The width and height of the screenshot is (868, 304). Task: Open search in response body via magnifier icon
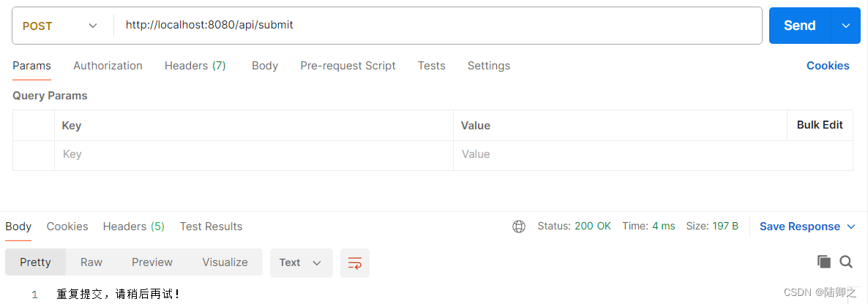pyautogui.click(x=846, y=262)
